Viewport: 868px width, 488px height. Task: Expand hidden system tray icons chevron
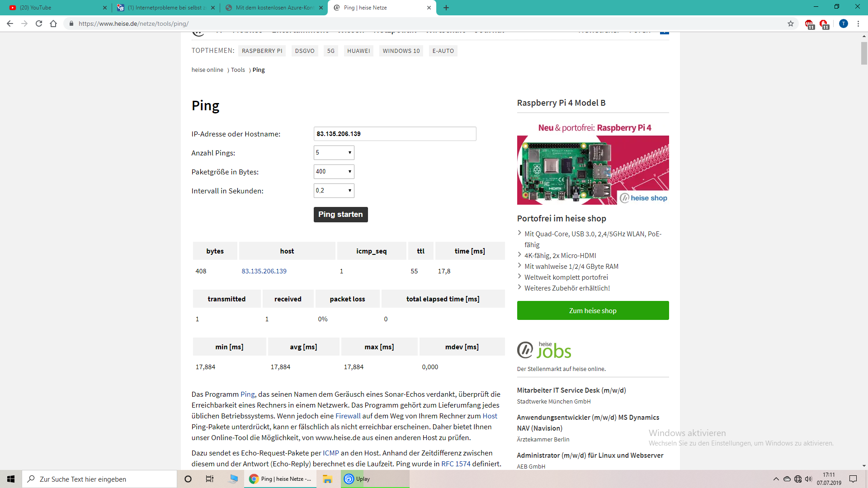776,479
